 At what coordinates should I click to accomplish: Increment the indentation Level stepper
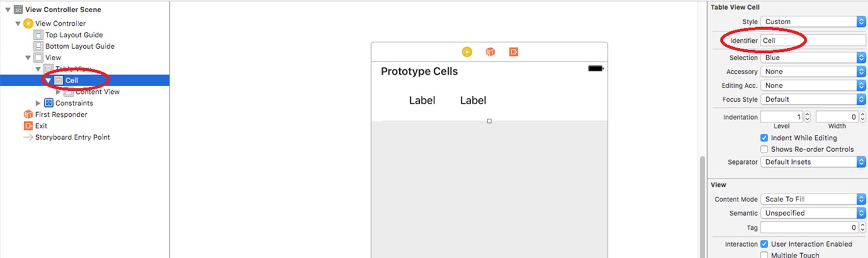pyautogui.click(x=807, y=115)
